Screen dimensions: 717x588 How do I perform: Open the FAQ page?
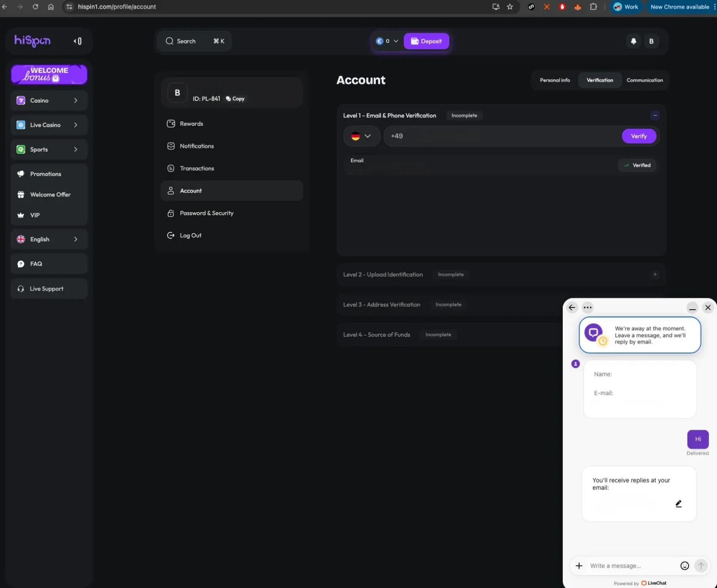49,264
